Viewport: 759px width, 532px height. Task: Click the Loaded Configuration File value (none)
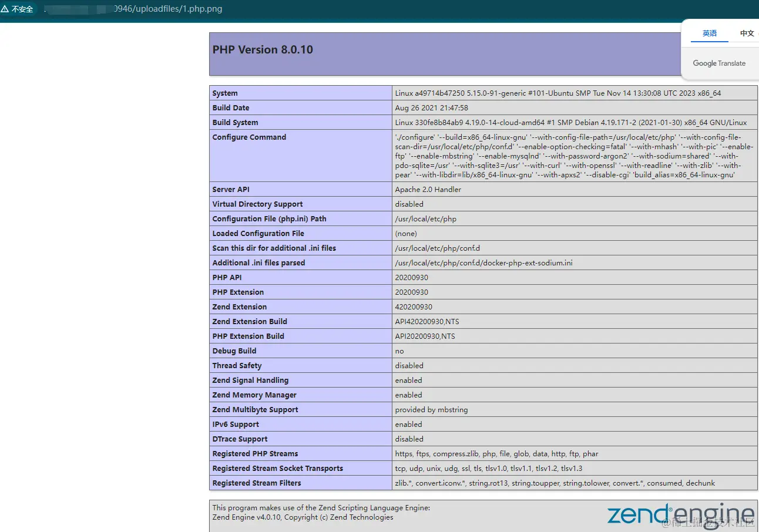click(x=407, y=234)
